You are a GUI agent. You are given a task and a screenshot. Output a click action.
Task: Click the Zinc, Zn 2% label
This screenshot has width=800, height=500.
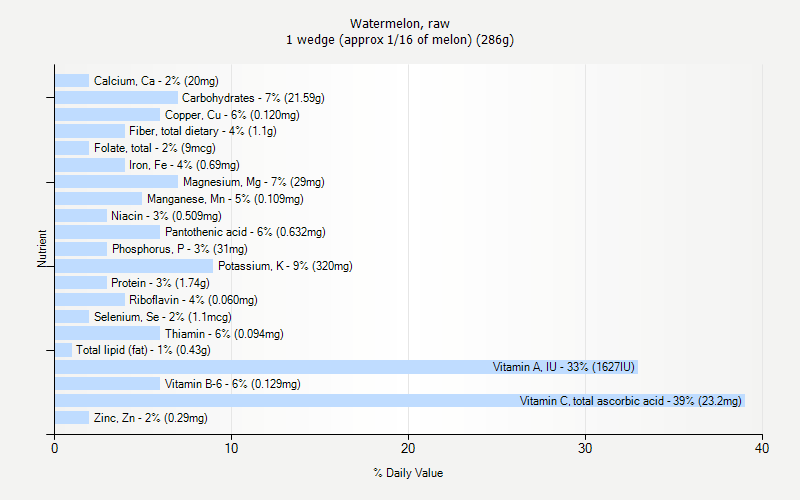pyautogui.click(x=151, y=418)
